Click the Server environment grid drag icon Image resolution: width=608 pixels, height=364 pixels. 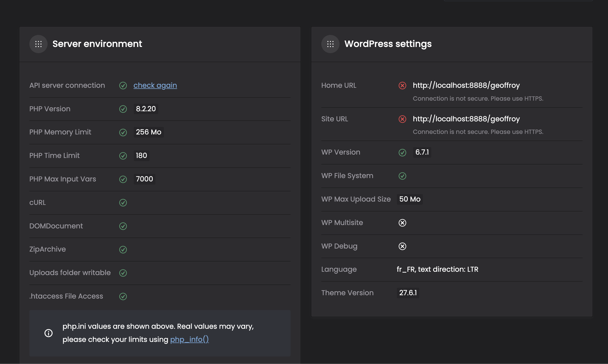point(38,44)
